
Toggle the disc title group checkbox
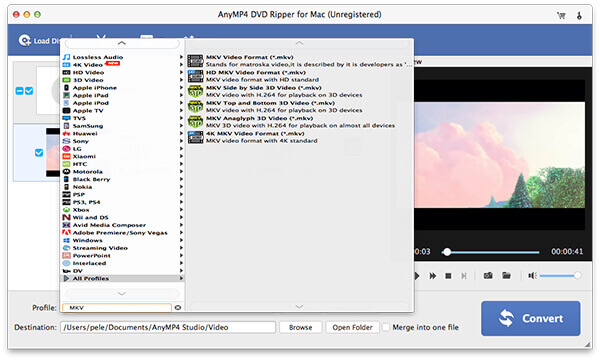click(x=29, y=91)
